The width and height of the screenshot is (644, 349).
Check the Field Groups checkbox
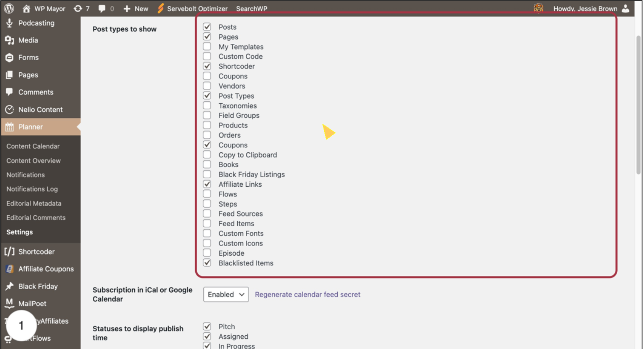pyautogui.click(x=207, y=115)
